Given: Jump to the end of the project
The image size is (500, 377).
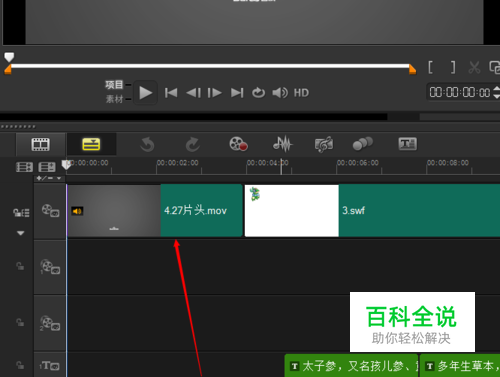Looking at the screenshot, I should (x=237, y=93).
